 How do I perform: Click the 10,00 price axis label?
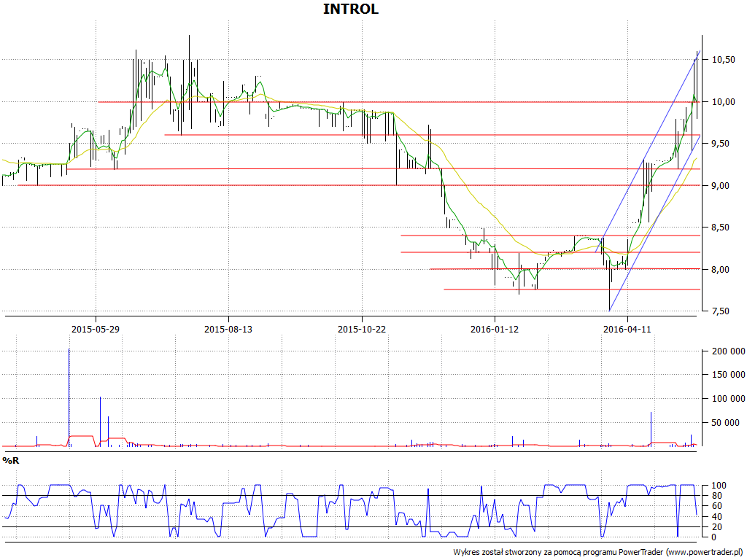coord(723,102)
